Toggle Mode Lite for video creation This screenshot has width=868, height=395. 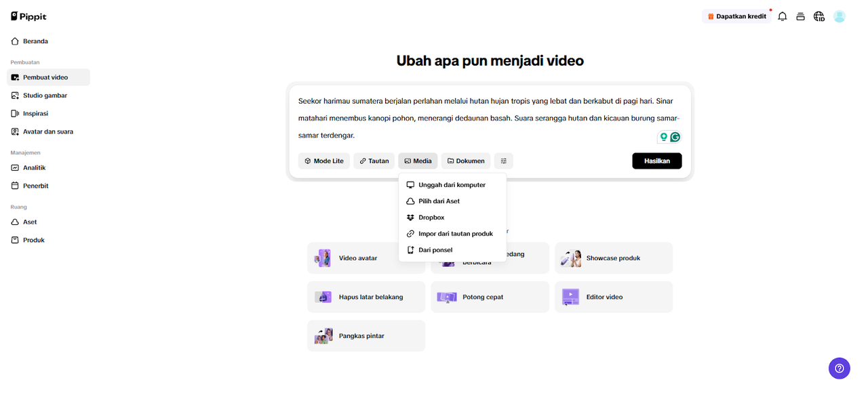[323, 161]
